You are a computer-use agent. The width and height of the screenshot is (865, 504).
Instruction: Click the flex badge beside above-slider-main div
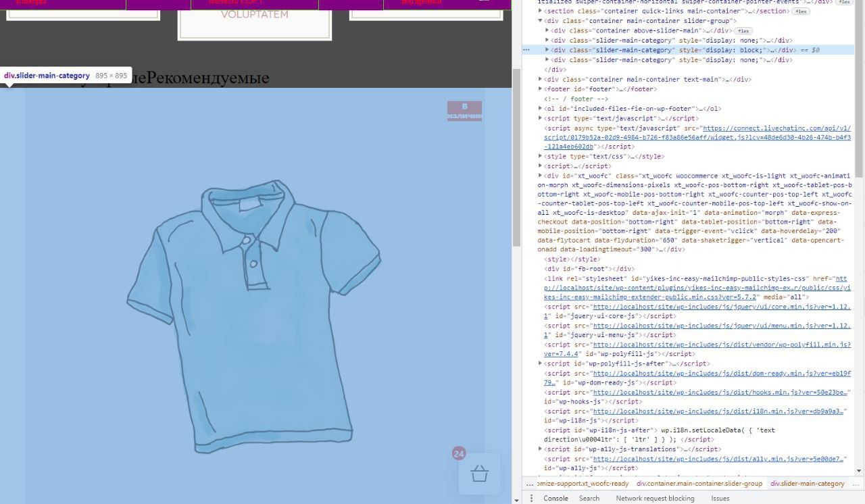(x=743, y=31)
